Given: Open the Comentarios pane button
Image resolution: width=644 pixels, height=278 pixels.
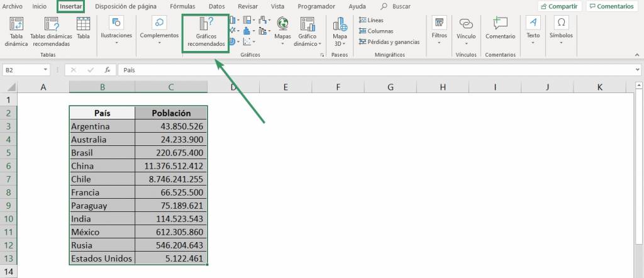Looking at the screenshot, I should [611, 6].
